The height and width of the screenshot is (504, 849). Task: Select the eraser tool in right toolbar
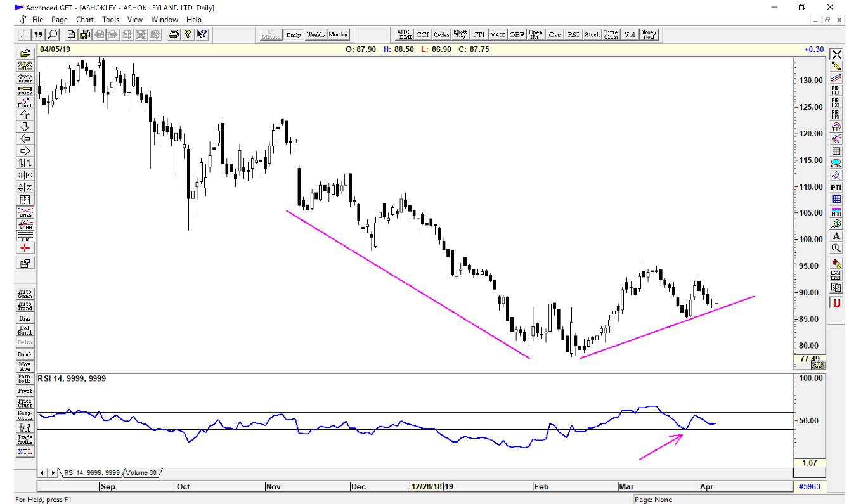[x=836, y=262]
